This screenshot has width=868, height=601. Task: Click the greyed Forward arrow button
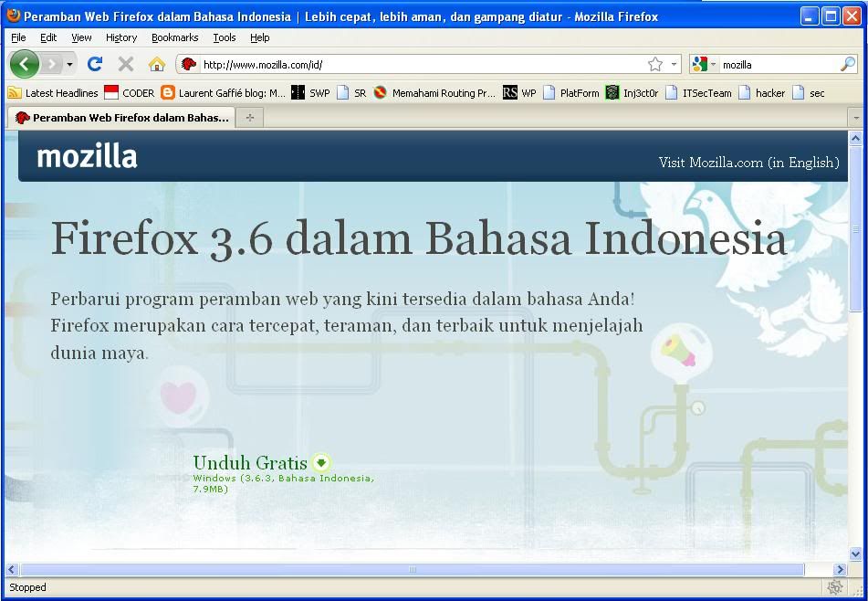coord(51,64)
